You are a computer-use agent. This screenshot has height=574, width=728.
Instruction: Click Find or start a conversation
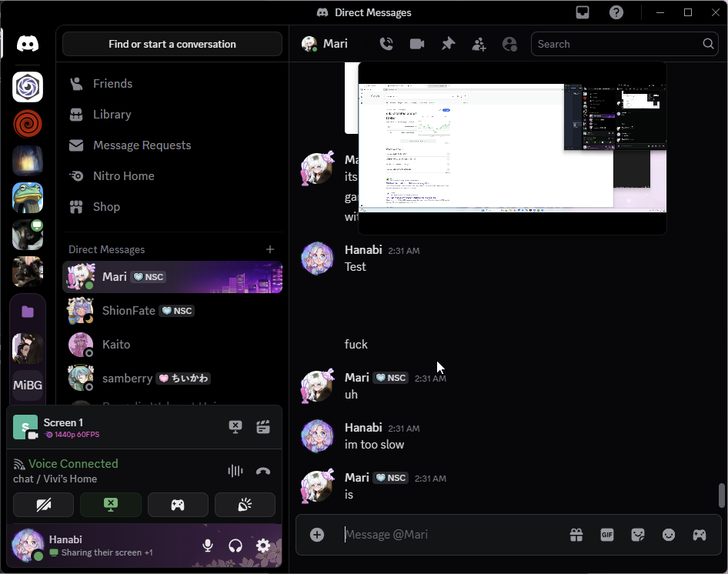click(172, 44)
